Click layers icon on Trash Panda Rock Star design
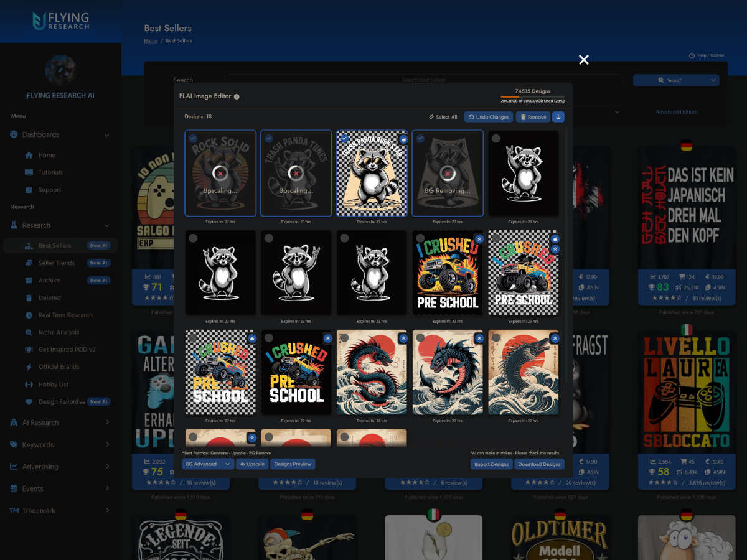Viewport: 747px width, 560px height. (x=403, y=139)
